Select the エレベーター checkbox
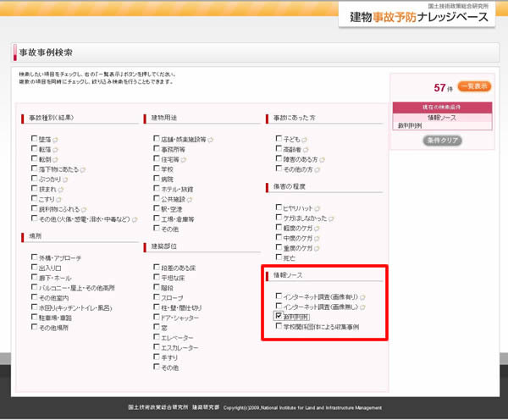This screenshot has height=420, width=508. click(156, 337)
